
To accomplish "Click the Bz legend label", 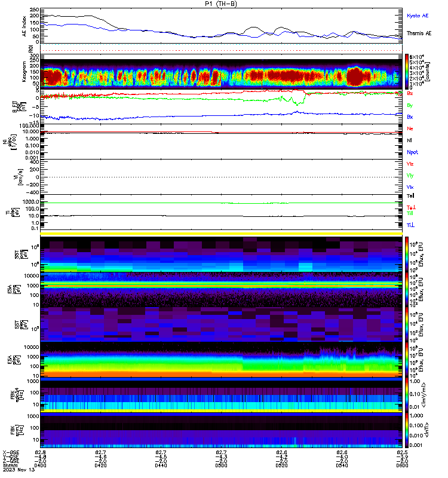I will [x=410, y=93].
